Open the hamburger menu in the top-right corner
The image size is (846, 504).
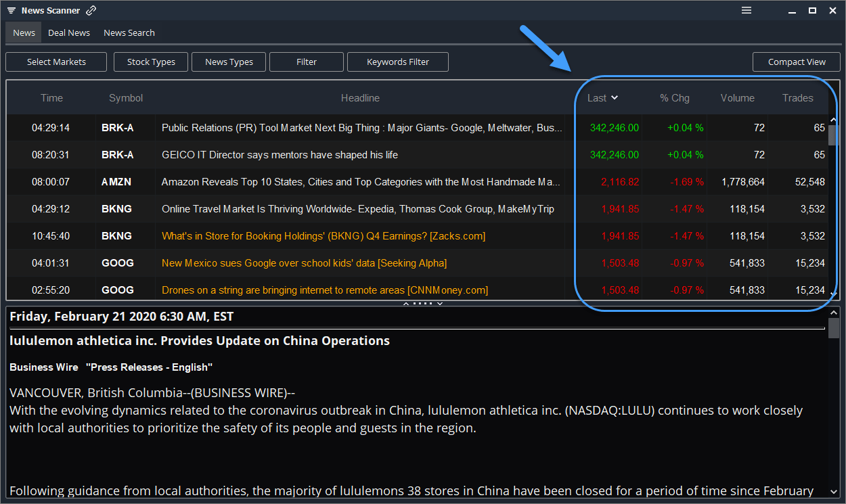pos(747,10)
